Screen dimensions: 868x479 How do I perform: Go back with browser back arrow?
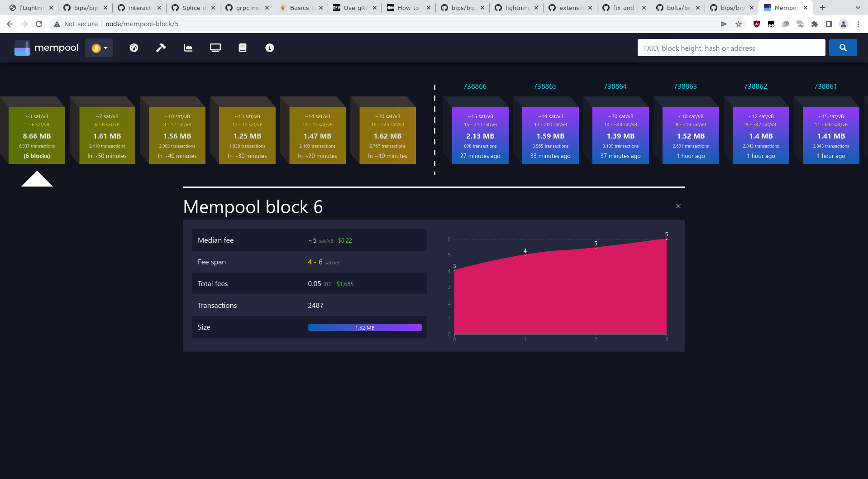(10, 24)
